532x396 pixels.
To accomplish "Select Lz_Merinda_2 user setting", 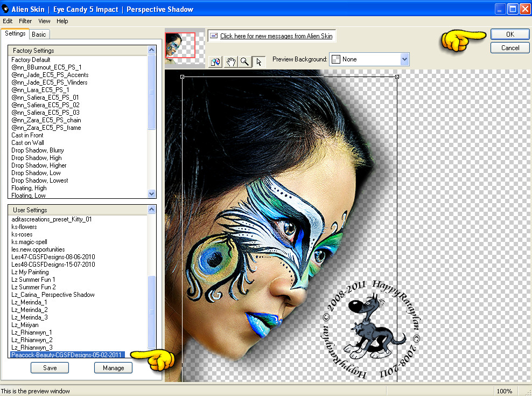I will click(30, 310).
